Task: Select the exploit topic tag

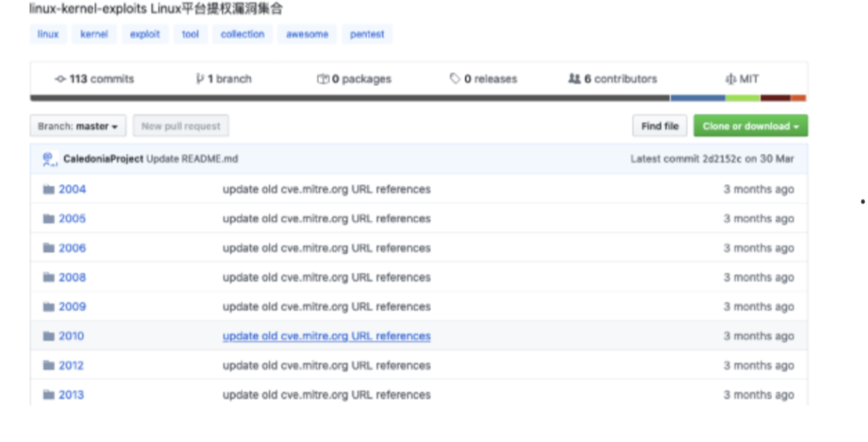Action: tap(145, 35)
